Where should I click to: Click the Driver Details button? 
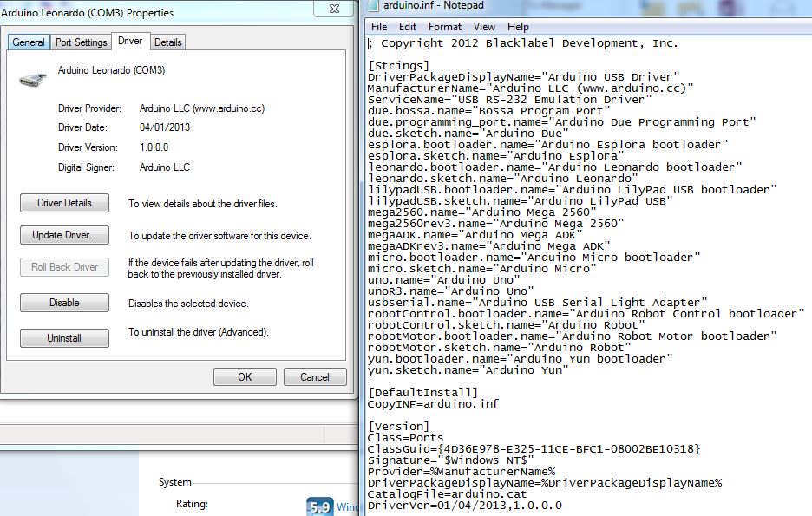(x=65, y=203)
